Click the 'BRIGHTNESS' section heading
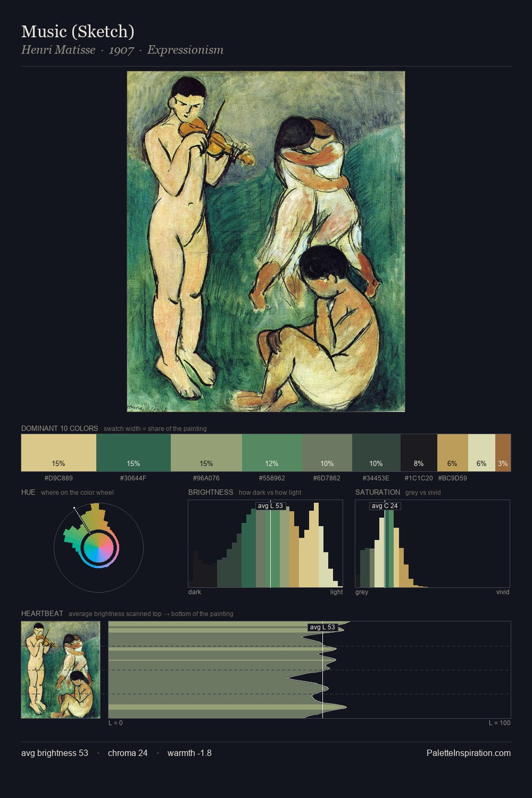The image size is (532, 798). (211, 492)
